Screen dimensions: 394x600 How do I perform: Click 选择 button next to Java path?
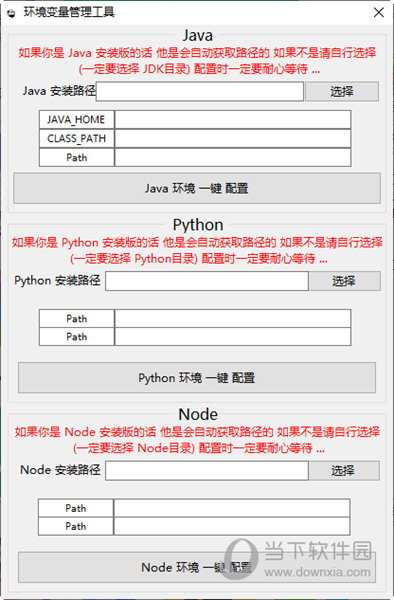(342, 91)
